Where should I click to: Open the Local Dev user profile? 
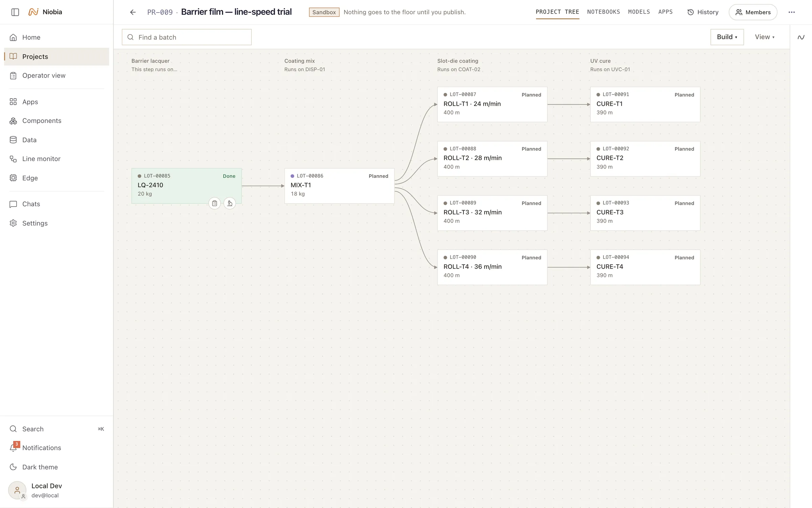[x=57, y=490]
